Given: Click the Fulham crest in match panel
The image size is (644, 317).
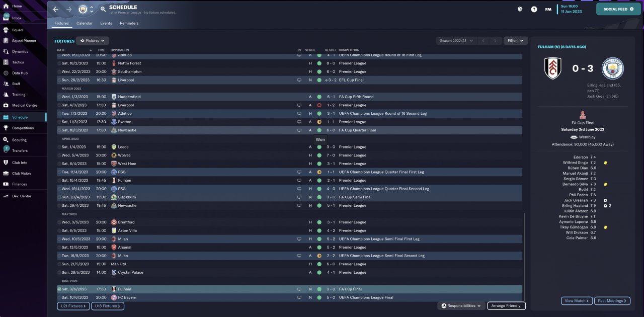Looking at the screenshot, I should pyautogui.click(x=553, y=68).
